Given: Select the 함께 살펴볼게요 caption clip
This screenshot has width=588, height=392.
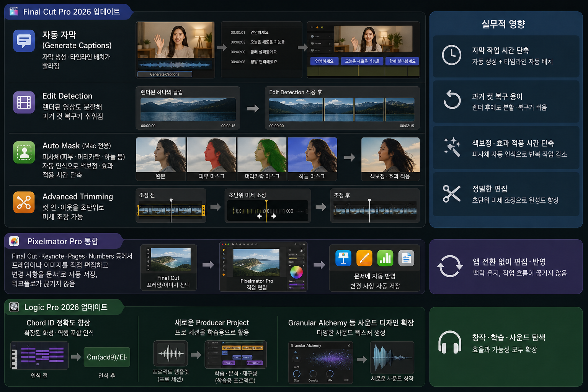Looking at the screenshot, I should point(402,61).
